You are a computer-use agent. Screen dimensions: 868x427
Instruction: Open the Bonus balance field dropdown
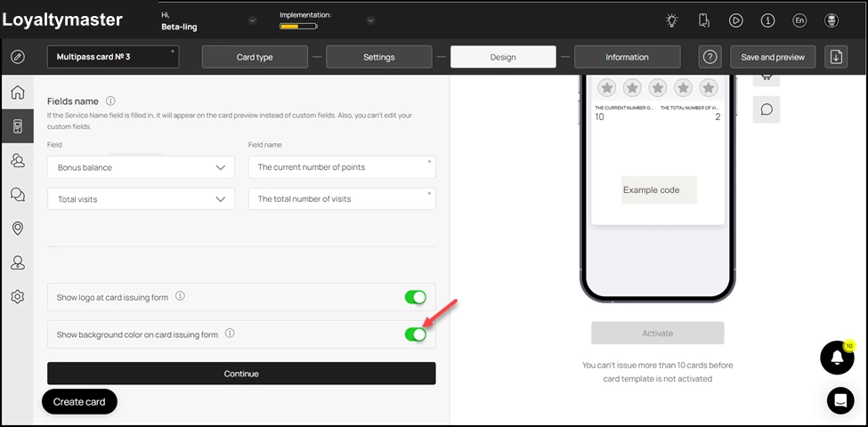142,167
